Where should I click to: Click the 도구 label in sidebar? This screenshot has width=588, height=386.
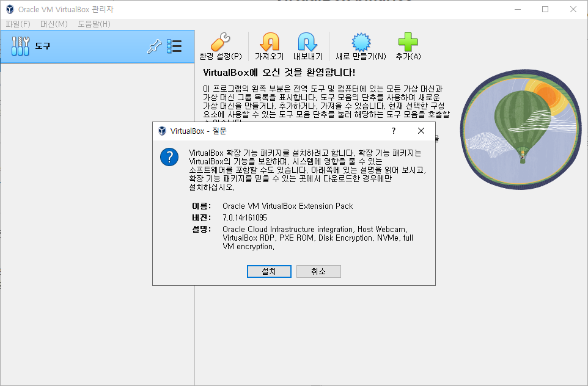tap(43, 46)
